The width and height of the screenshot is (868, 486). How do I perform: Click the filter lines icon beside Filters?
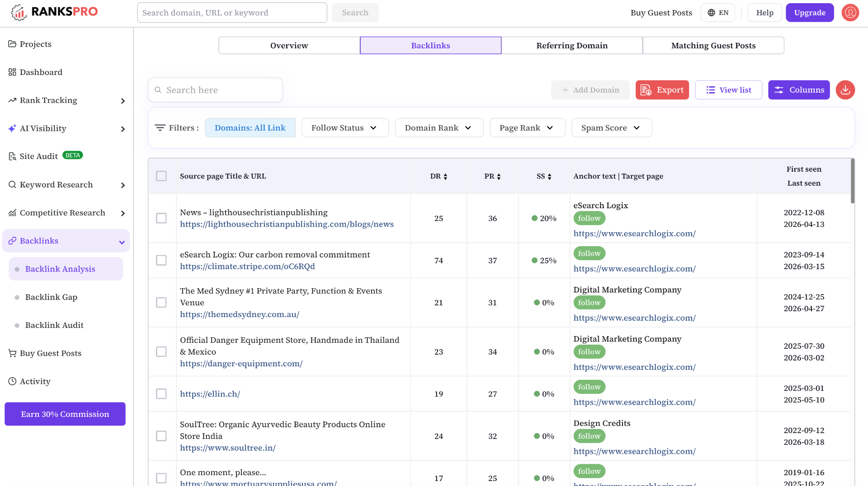tap(160, 128)
